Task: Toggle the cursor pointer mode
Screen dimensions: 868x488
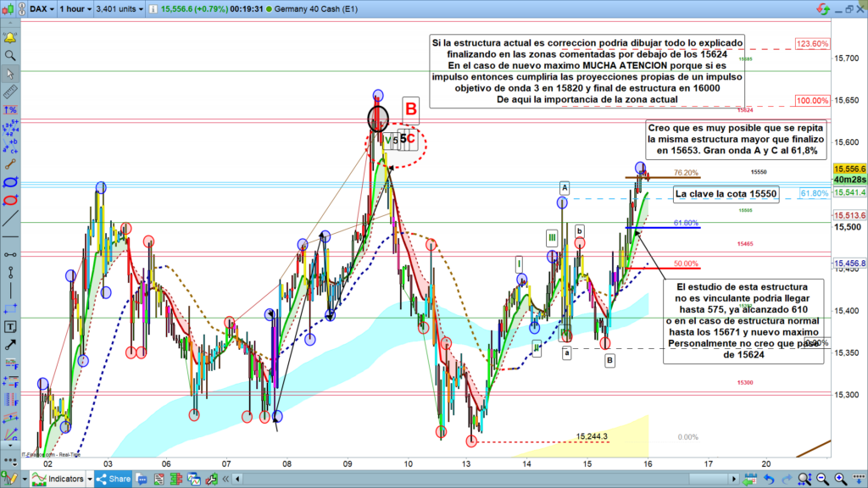Action: tap(9, 74)
